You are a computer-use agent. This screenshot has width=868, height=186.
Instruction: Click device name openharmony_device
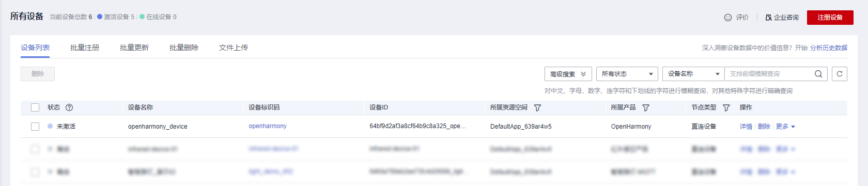158,127
